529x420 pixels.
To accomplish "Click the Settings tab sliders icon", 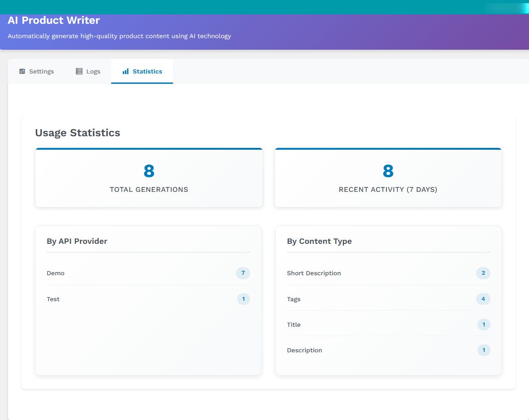I will coord(22,71).
